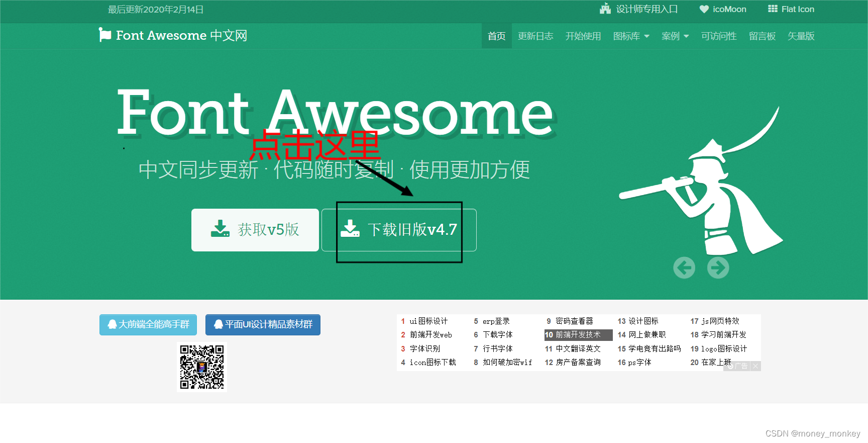This screenshot has height=443, width=868.
Task: Open the 可访问性 menu item
Action: [719, 36]
